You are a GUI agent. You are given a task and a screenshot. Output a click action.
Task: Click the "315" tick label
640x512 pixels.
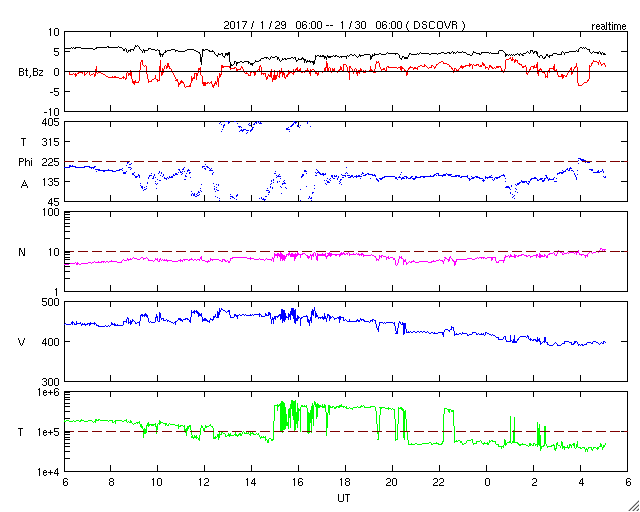[51, 142]
